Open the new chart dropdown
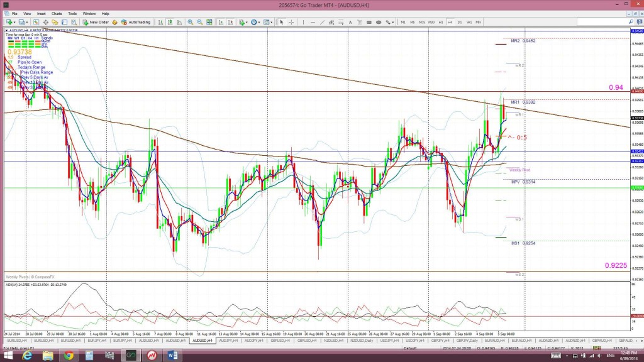 [x=8, y=22]
